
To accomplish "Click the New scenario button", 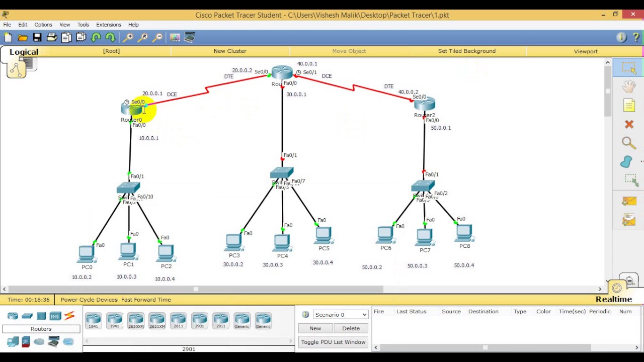I will click(315, 328).
